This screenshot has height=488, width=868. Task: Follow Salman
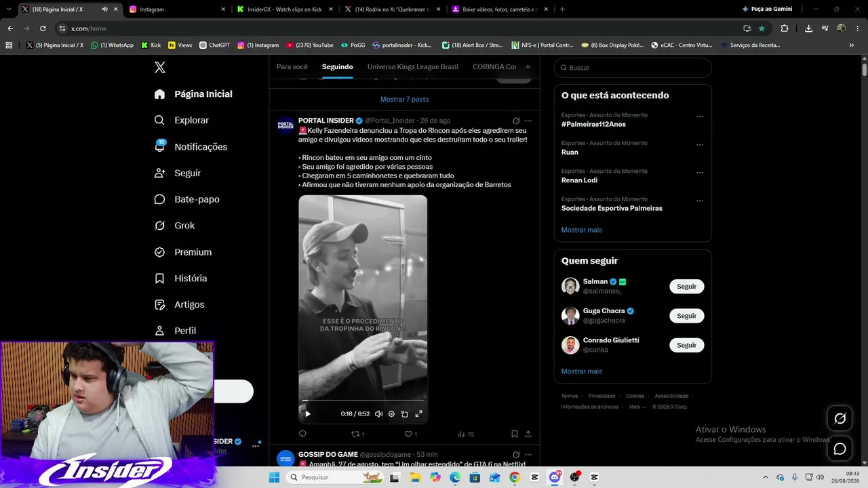(x=687, y=286)
